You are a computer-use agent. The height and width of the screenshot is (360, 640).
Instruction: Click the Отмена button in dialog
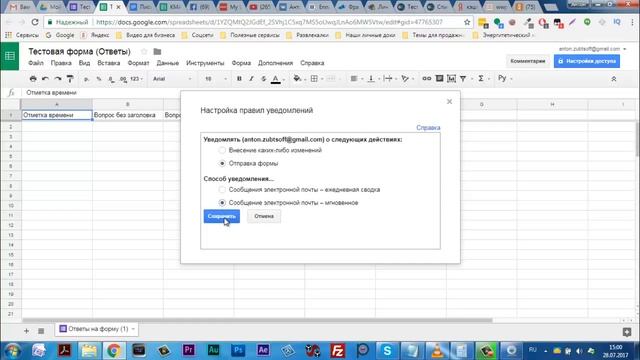coord(264,216)
